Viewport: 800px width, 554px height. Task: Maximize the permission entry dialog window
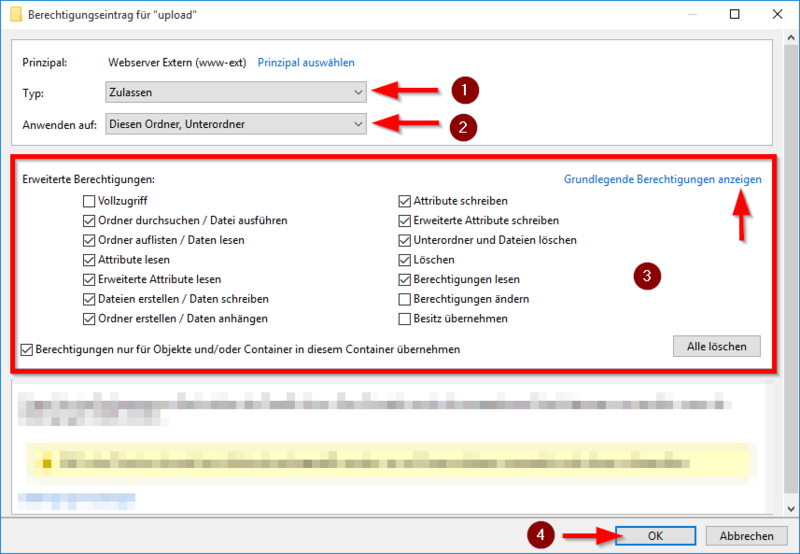click(736, 15)
